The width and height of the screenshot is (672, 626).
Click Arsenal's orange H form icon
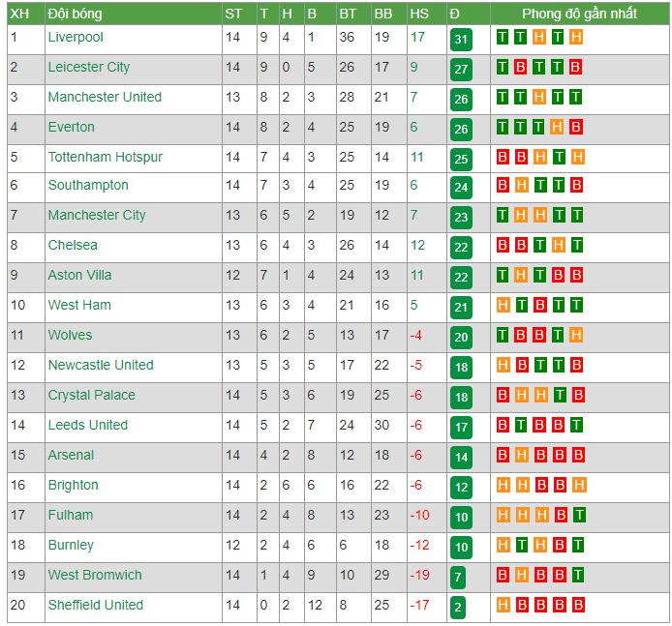tap(522, 455)
